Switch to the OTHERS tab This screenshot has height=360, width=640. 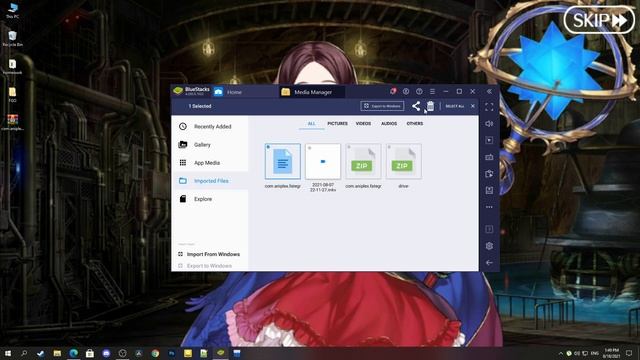tap(415, 123)
